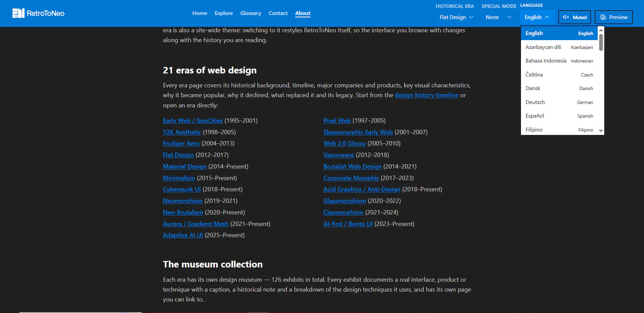Image resolution: width=644 pixels, height=313 pixels.
Task: Open the Preview button
Action: coord(614,17)
